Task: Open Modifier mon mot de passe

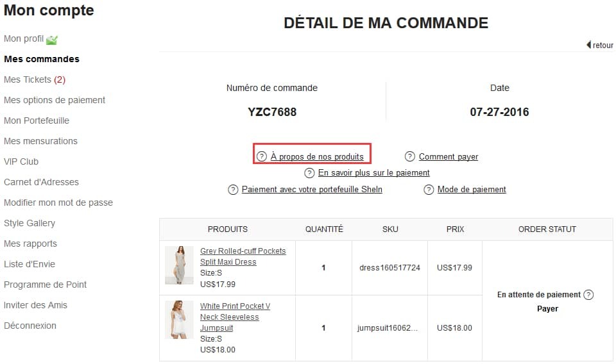Action: [x=58, y=203]
